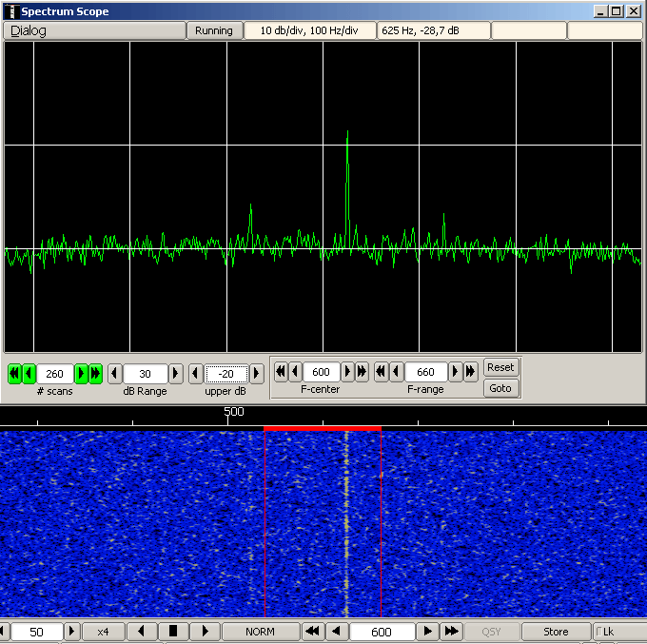Click the upper dB field showing -20
647x644 pixels.
226,374
